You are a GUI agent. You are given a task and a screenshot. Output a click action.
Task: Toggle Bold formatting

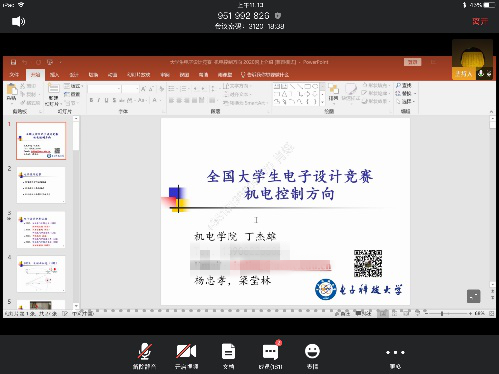[x=91, y=100]
